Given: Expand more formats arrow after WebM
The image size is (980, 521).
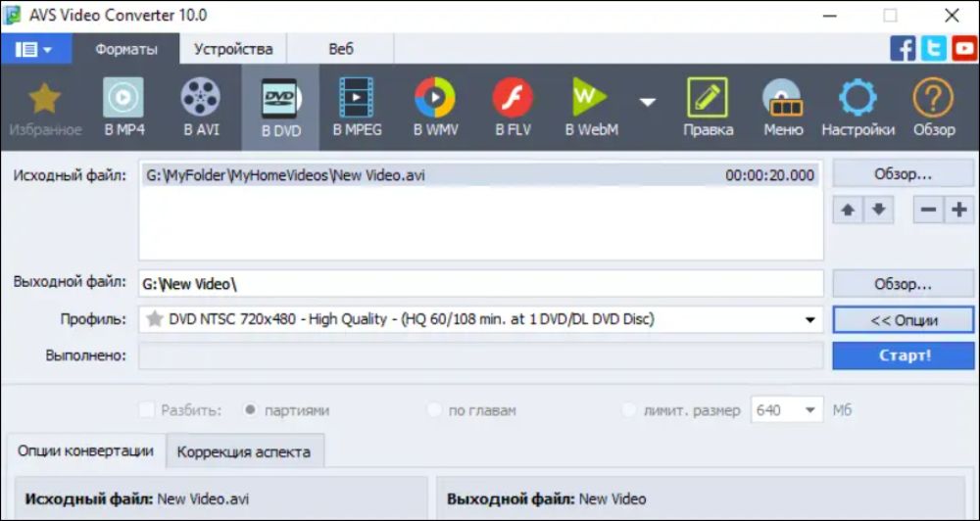Looking at the screenshot, I should click(648, 101).
